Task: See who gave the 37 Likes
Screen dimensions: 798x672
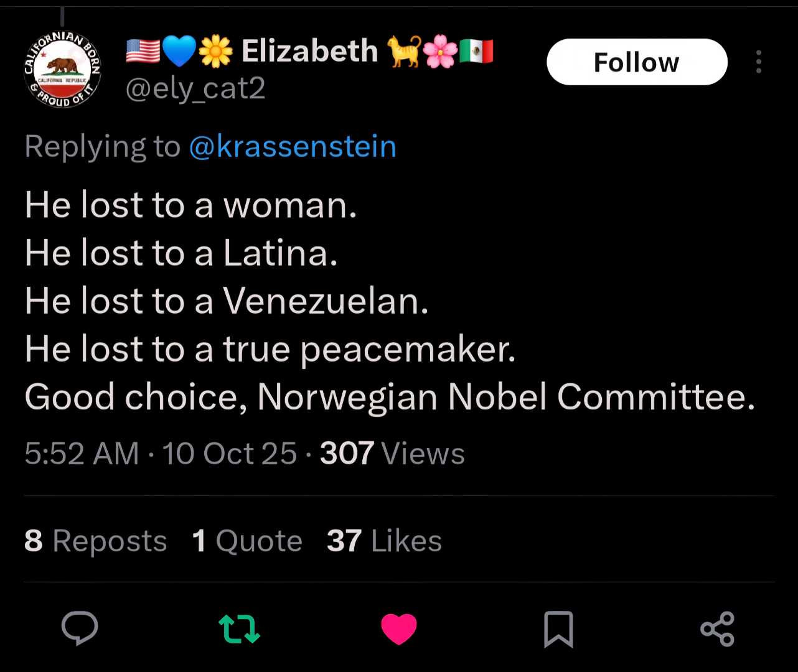Action: 384,541
